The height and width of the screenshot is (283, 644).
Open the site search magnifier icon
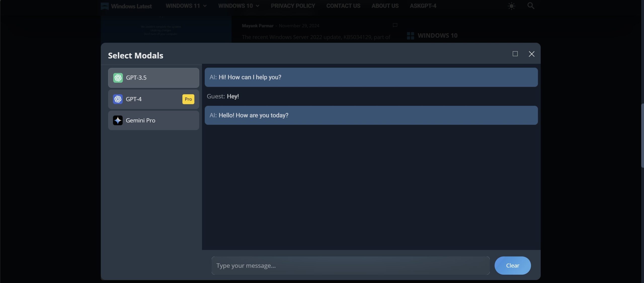pos(531,6)
